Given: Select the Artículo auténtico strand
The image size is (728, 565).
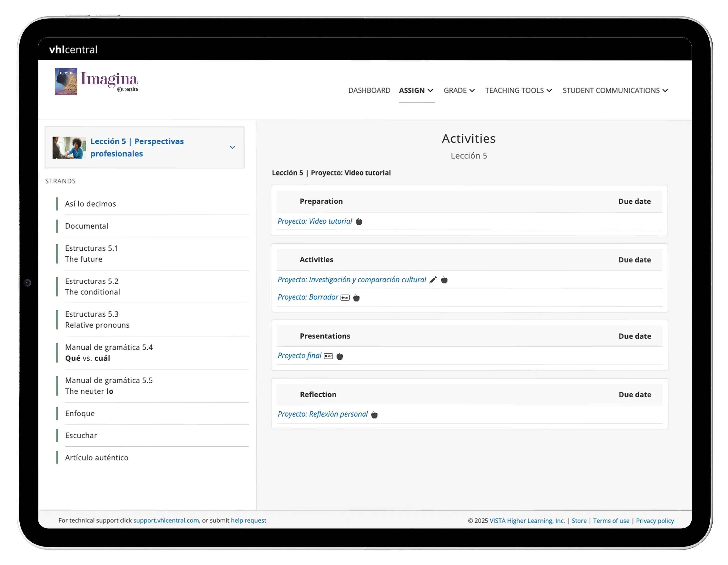Looking at the screenshot, I should [x=97, y=458].
